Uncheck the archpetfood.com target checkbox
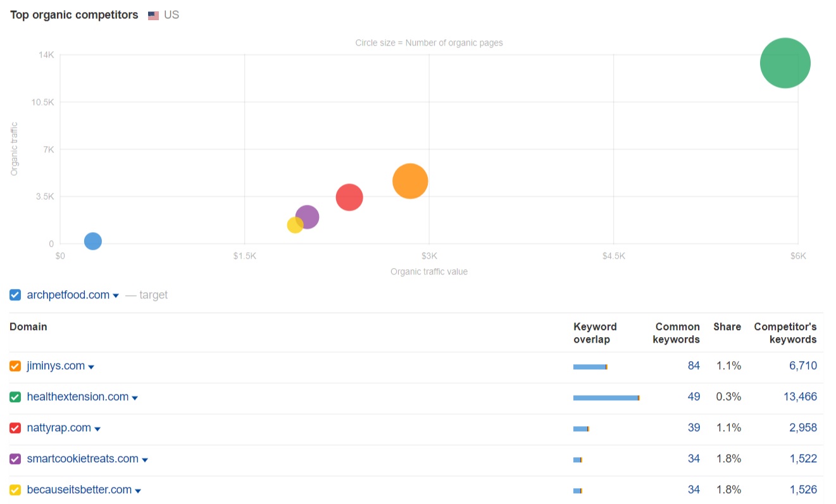 point(15,295)
